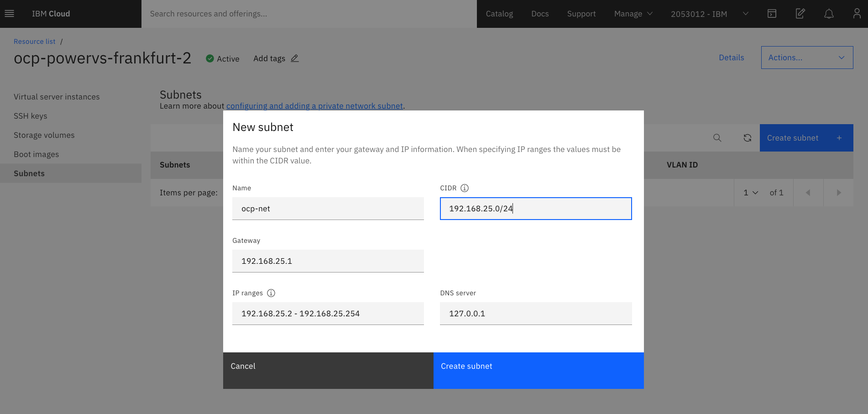Click the CIDR info icon
Image resolution: width=868 pixels, height=414 pixels.
coord(465,188)
